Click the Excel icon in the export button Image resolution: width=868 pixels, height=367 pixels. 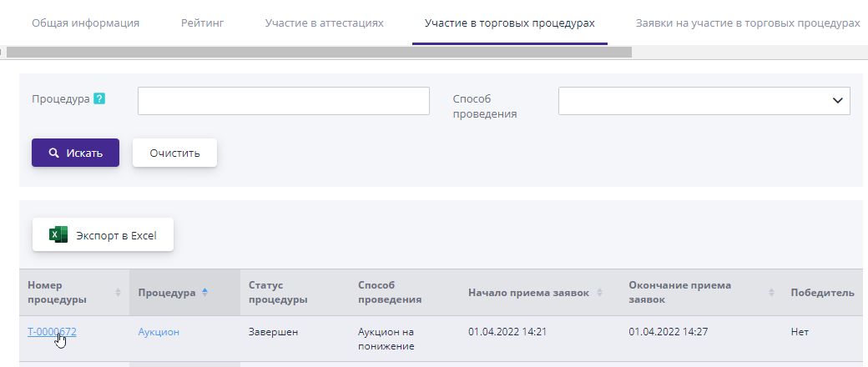point(58,235)
